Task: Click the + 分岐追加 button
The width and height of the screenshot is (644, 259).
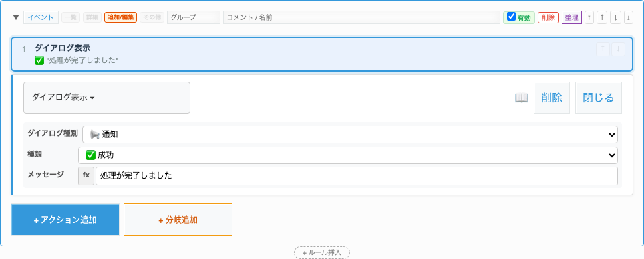Action: tap(178, 220)
